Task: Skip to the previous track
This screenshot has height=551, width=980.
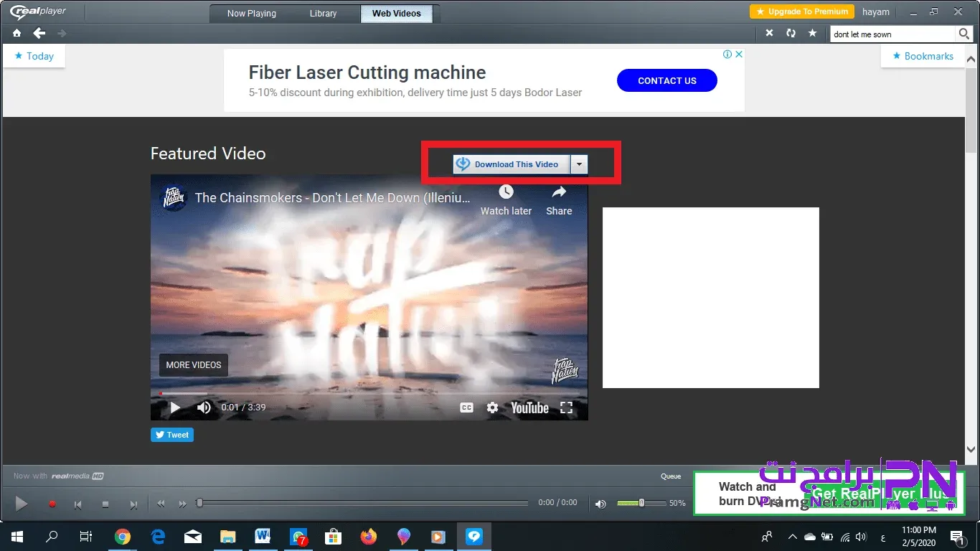Action: (78, 504)
